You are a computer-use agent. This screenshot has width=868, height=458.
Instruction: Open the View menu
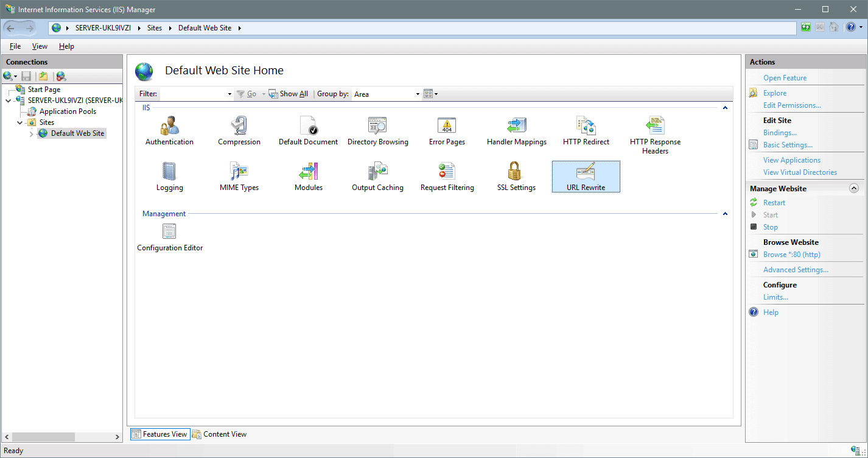tap(40, 46)
